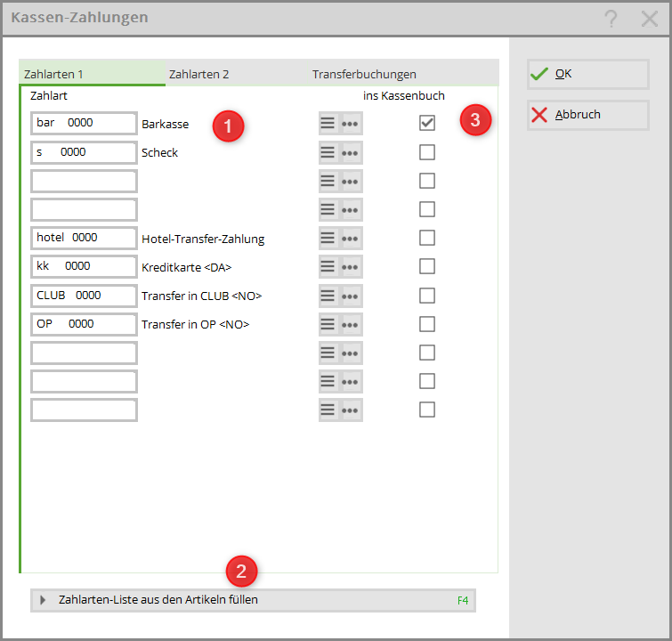672x641 pixels.
Task: Click the bar 0000 Zahlart input field
Action: tap(84, 124)
